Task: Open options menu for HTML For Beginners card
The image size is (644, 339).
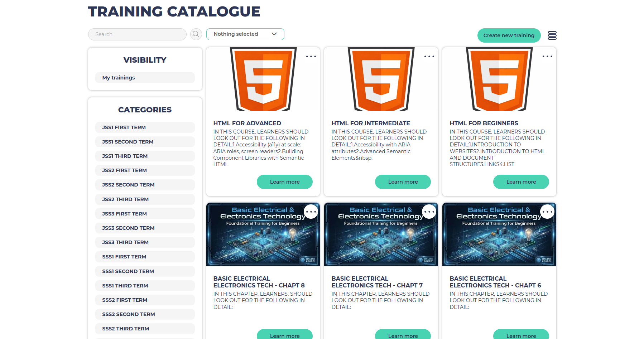Action: pos(547,57)
